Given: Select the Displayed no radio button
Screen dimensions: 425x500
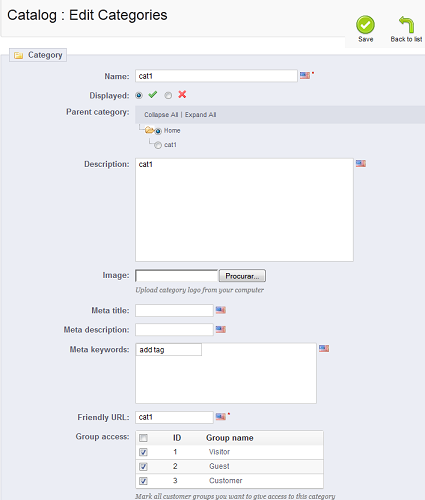Looking at the screenshot, I should pos(168,96).
